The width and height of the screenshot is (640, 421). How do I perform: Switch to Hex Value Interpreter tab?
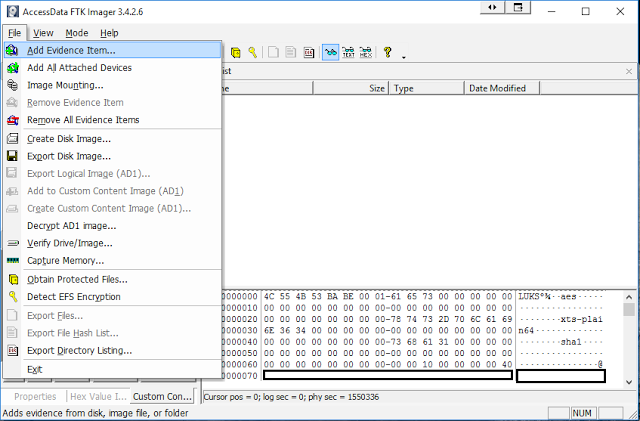(x=98, y=396)
